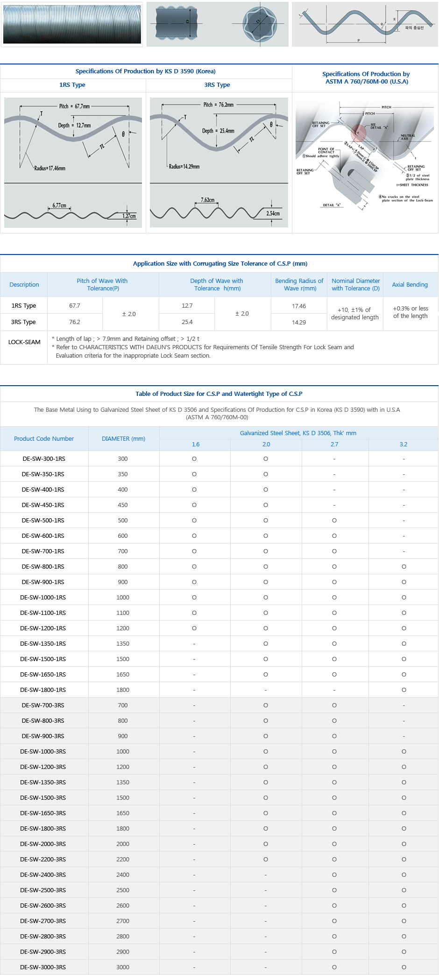Select product code DE-SW-1000-1RS
This screenshot has height=980, width=439.
click(x=43, y=598)
